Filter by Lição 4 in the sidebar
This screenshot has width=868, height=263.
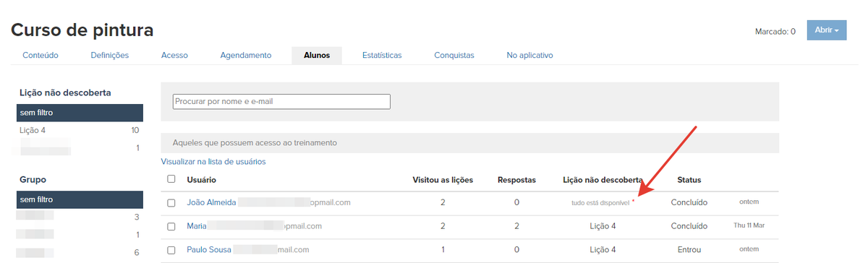[x=33, y=130]
